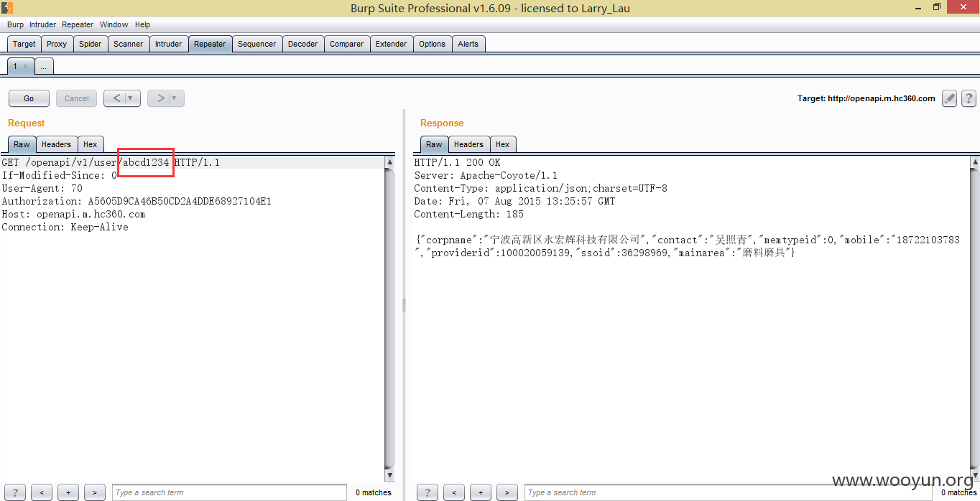Click the Date response header line
Viewport: 980px width, 501px height.
click(x=514, y=202)
